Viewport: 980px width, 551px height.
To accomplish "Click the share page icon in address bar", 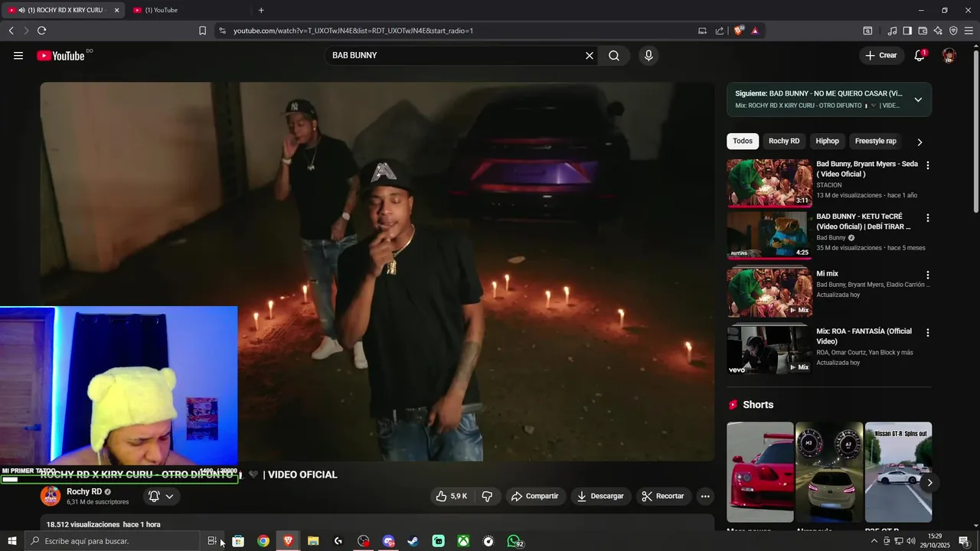I will tap(720, 31).
